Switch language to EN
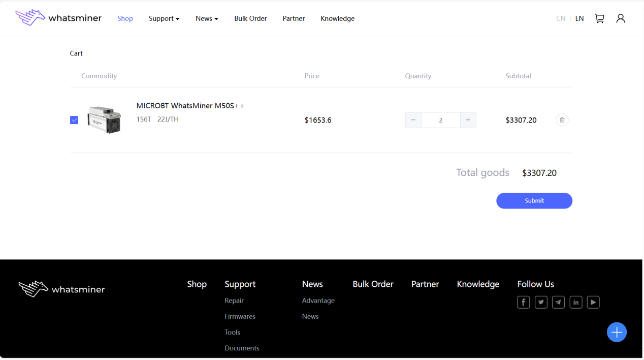 click(579, 18)
